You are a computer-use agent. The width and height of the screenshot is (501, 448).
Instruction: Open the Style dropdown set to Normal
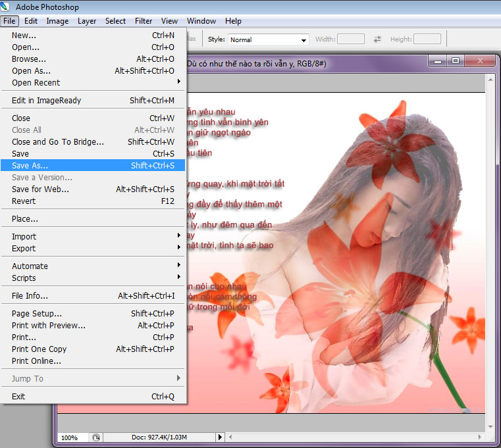[x=268, y=39]
